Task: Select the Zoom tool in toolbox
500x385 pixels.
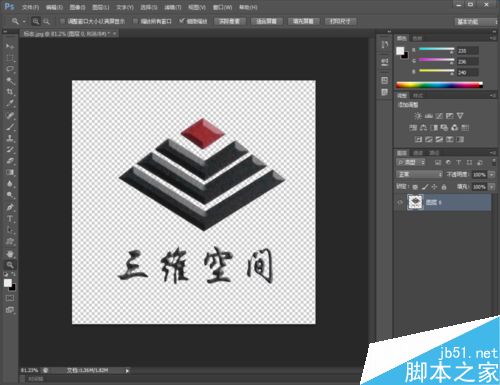Action: tap(10, 265)
